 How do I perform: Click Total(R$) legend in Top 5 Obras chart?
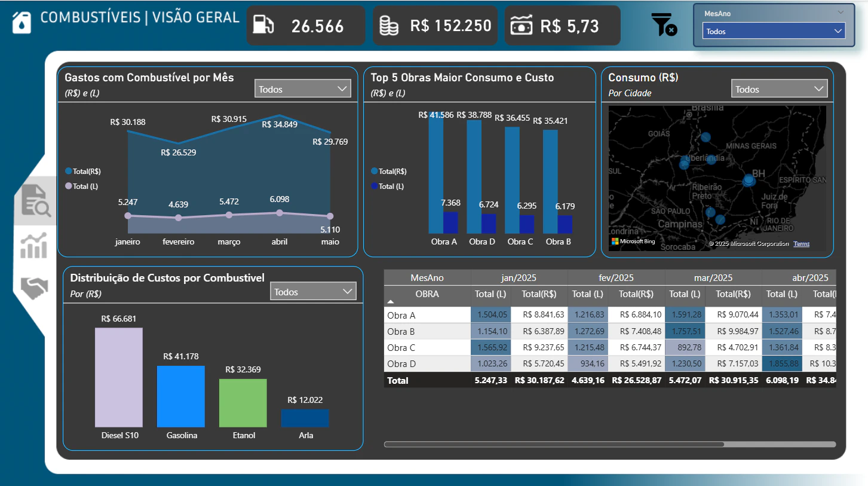(389, 171)
